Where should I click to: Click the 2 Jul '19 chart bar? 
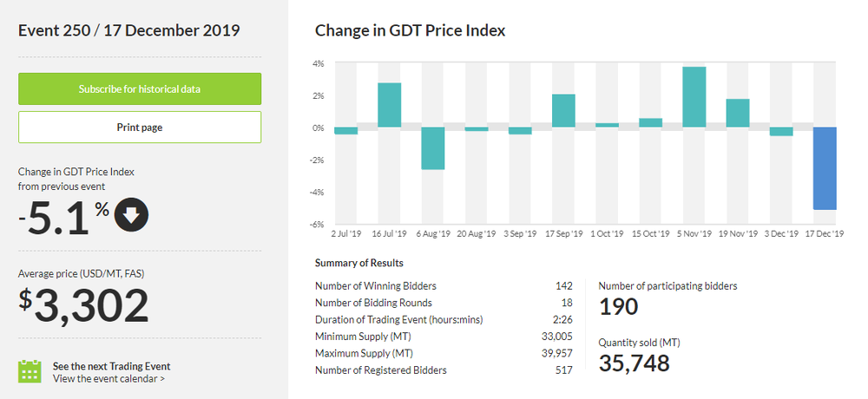tap(345, 131)
